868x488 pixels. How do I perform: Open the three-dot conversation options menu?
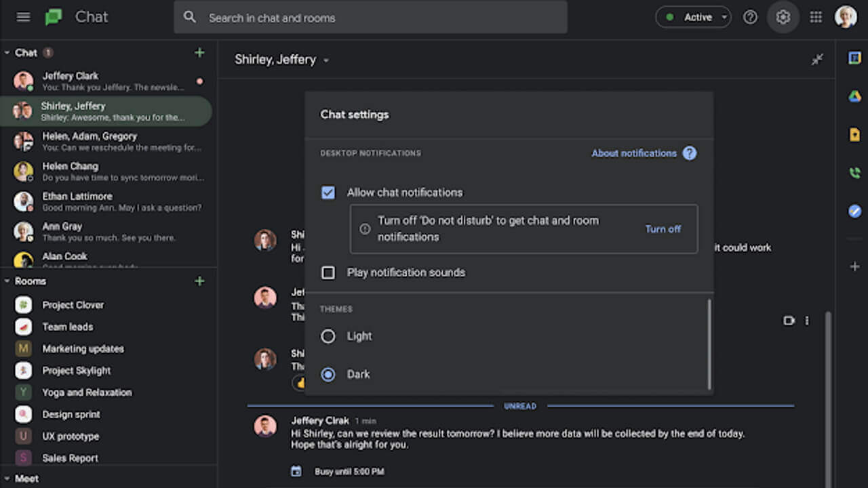pos(807,321)
